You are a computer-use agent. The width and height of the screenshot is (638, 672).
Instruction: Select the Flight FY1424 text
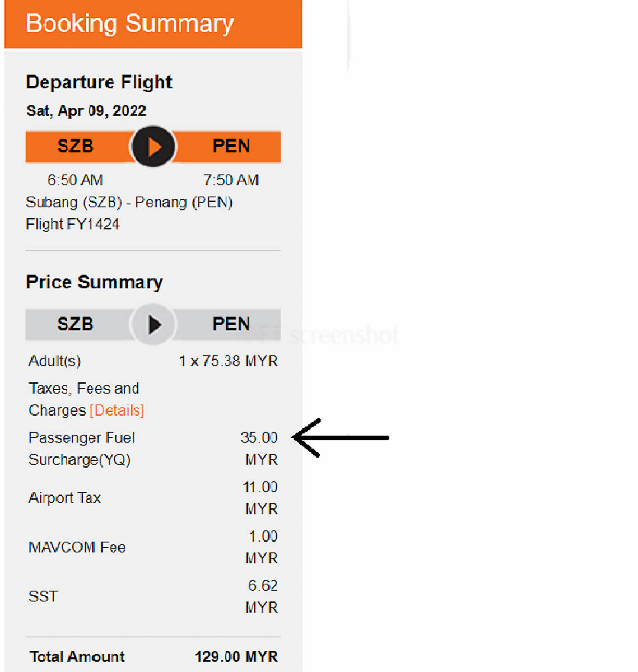coord(73,225)
